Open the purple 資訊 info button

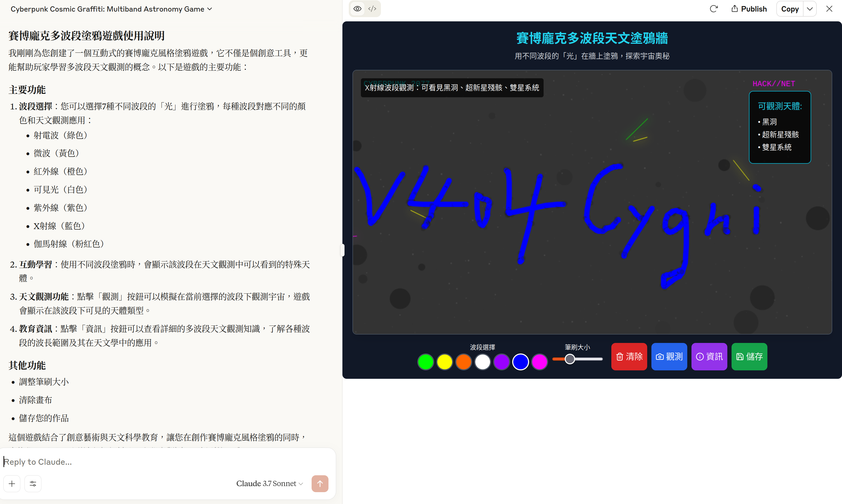(709, 357)
